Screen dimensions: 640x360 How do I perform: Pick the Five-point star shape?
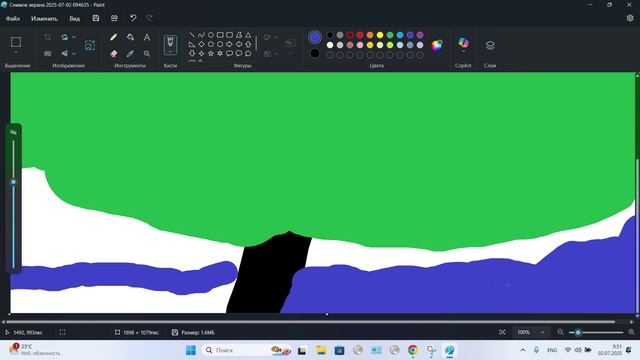pos(211,53)
